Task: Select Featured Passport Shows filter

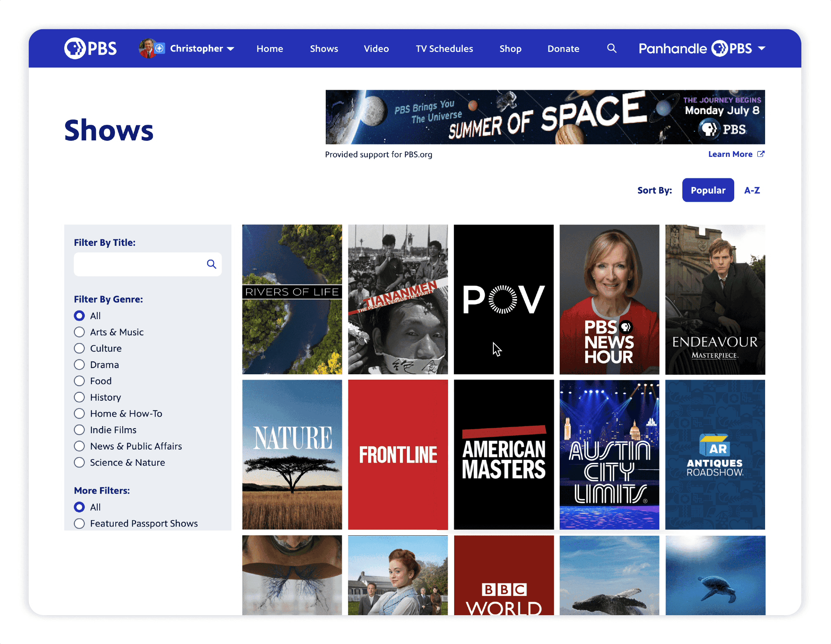Action: [x=79, y=523]
